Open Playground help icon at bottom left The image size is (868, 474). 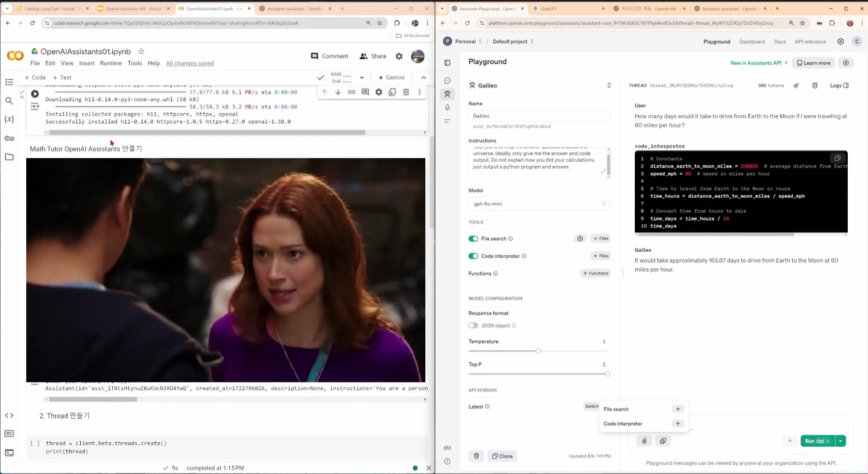coord(447,462)
